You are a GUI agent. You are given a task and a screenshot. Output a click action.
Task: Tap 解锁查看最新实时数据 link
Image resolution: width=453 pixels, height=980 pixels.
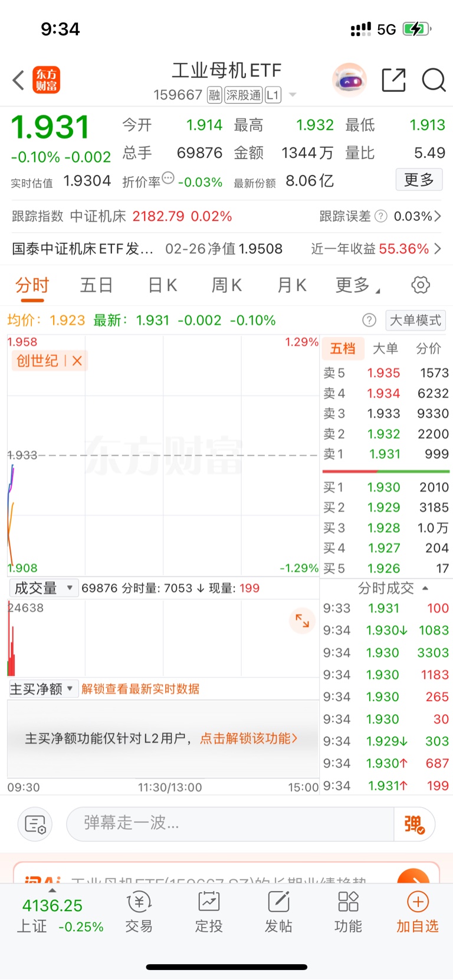[140, 689]
